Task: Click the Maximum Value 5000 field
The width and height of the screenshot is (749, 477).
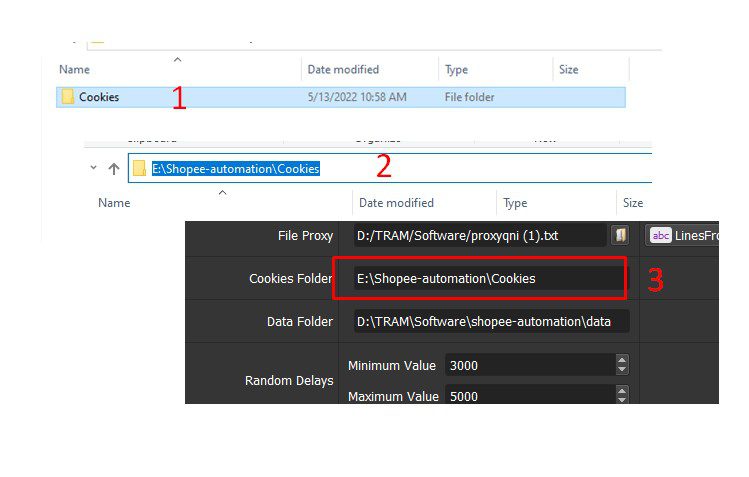Action: click(x=531, y=395)
